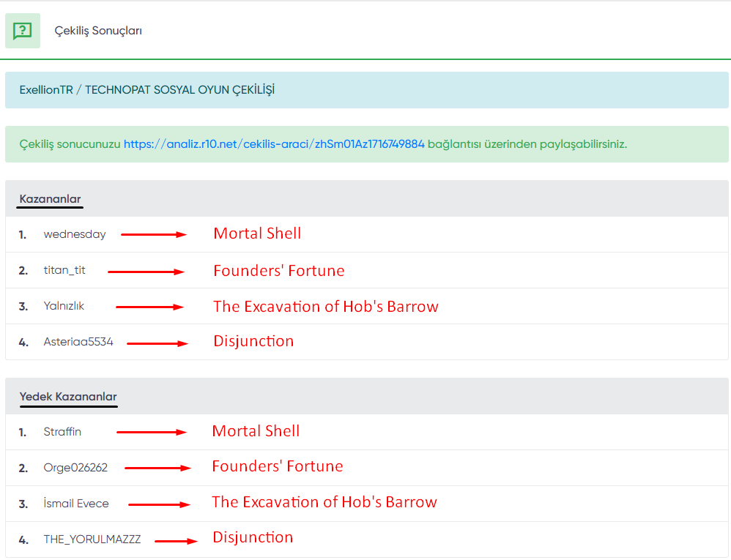Select the Asteriaa5534 winner entry
Viewport: 731px width, 560px height.
click(78, 342)
